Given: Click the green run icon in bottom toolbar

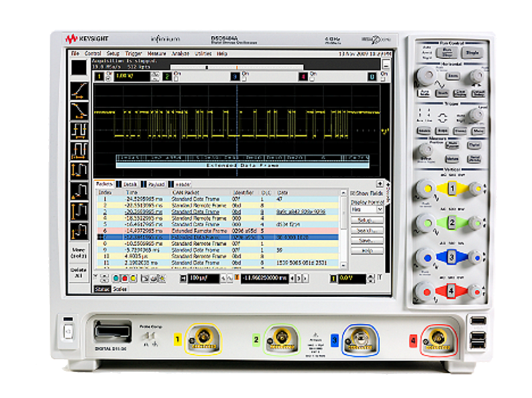Looking at the screenshot, I should [x=115, y=278].
